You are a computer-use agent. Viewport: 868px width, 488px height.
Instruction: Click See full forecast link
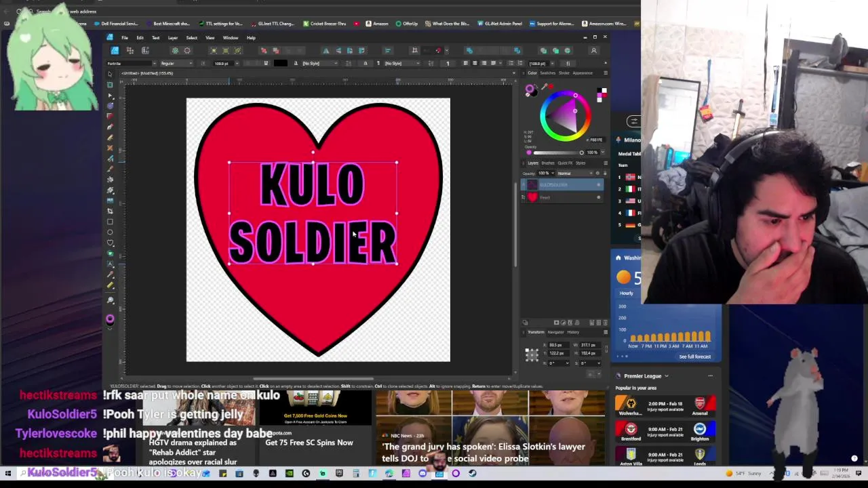[695, 357]
